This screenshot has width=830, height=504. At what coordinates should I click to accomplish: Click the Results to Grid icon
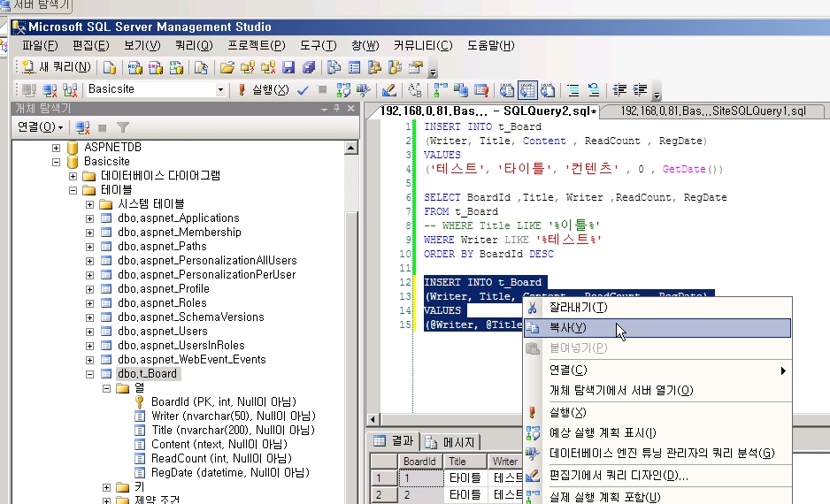pyautogui.click(x=527, y=90)
